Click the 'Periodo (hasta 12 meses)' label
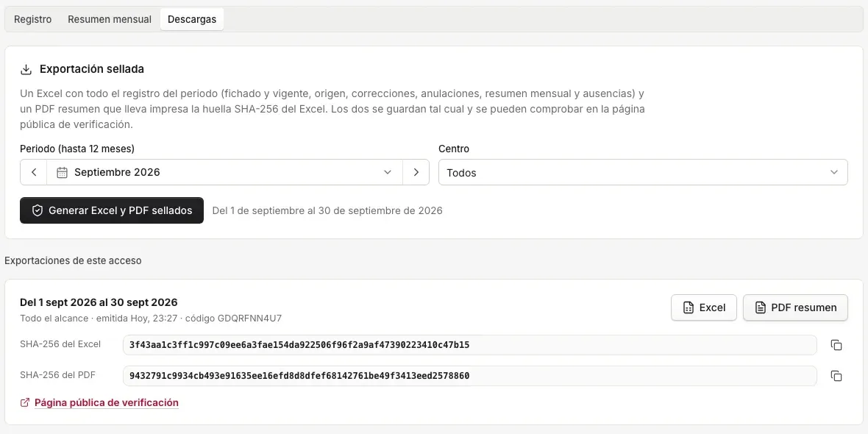The width and height of the screenshot is (868, 434). click(77, 149)
